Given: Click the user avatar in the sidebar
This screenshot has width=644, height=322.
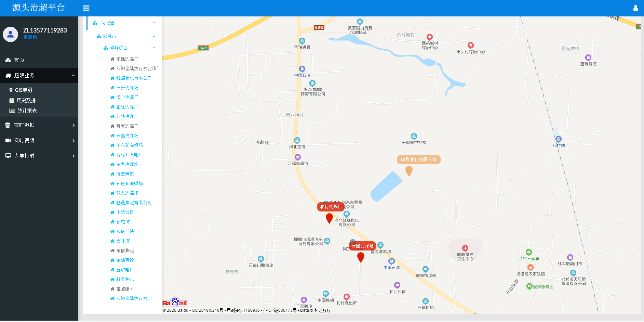Looking at the screenshot, I should click(x=11, y=34).
